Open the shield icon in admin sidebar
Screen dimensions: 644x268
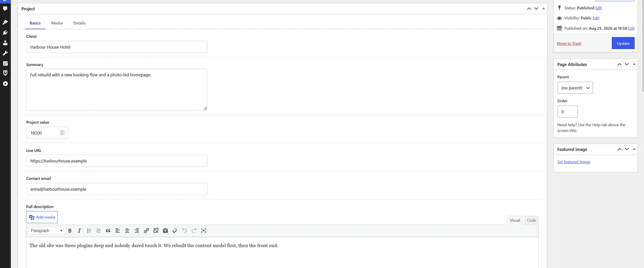[x=5, y=73]
